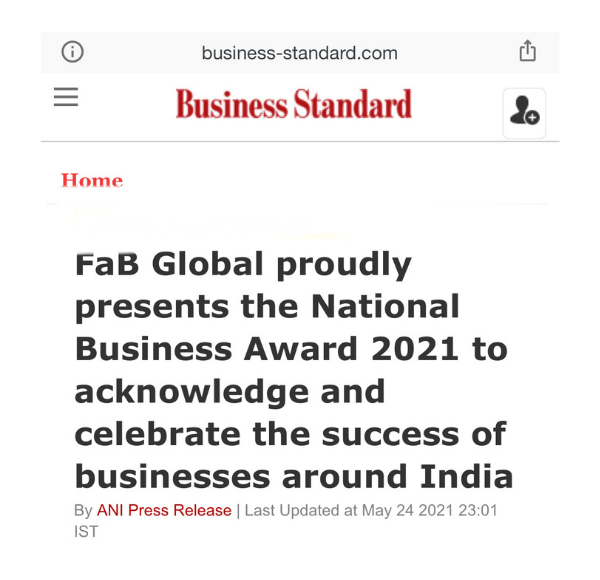600x580 pixels.
Task: Click 'celebrate the success of' headline line
Action: coord(291,434)
